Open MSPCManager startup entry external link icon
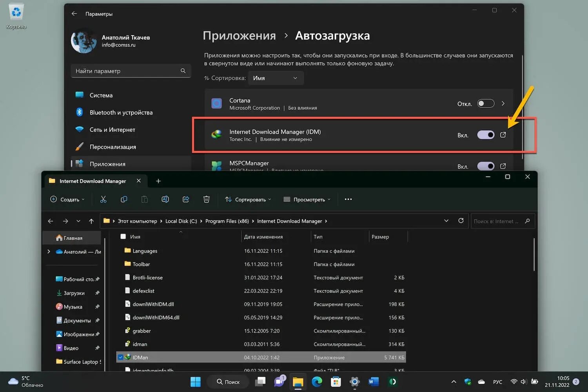The image size is (588, 392). click(x=503, y=166)
